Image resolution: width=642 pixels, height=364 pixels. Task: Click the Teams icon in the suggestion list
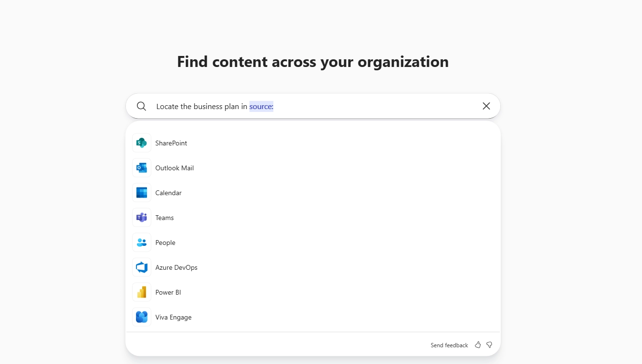coord(141,217)
